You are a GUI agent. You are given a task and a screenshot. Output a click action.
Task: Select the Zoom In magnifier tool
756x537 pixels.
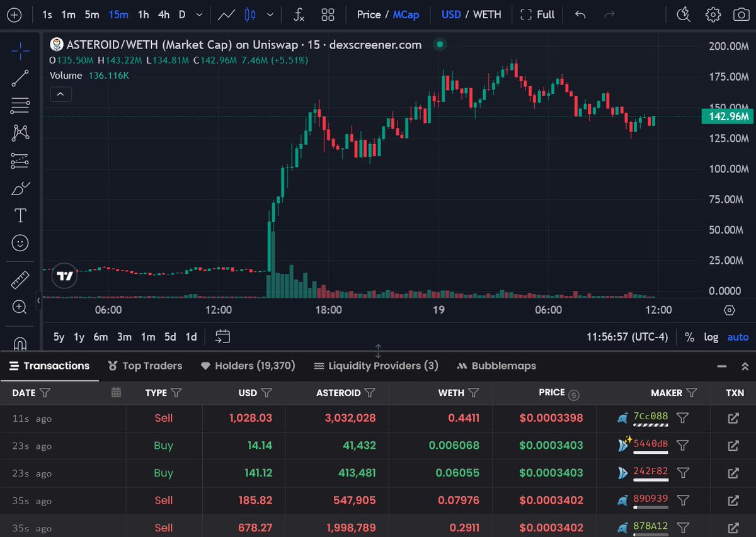(x=19, y=308)
